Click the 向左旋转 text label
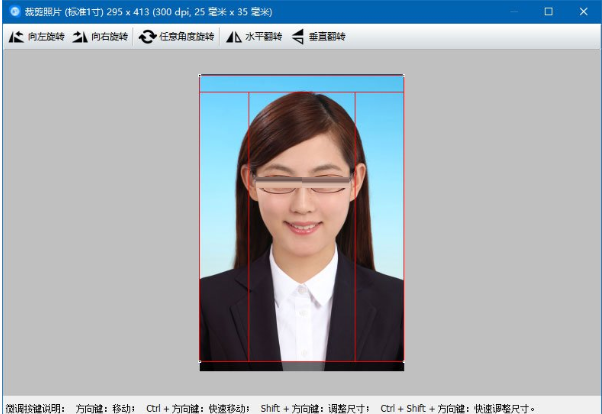602x414 pixels. [x=46, y=36]
